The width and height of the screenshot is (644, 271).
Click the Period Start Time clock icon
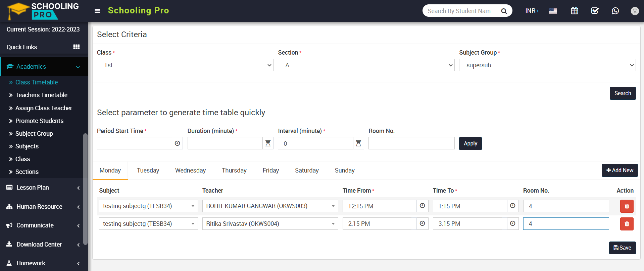click(178, 143)
